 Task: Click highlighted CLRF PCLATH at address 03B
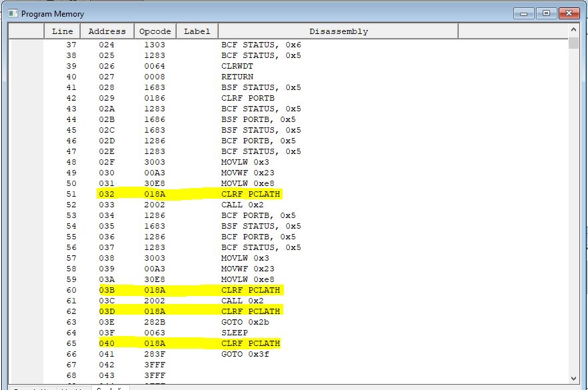click(x=251, y=290)
